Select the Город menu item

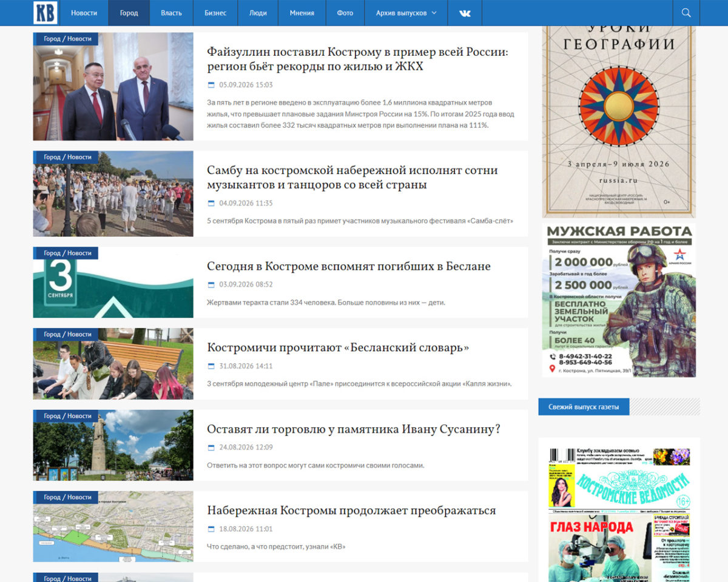click(x=129, y=13)
